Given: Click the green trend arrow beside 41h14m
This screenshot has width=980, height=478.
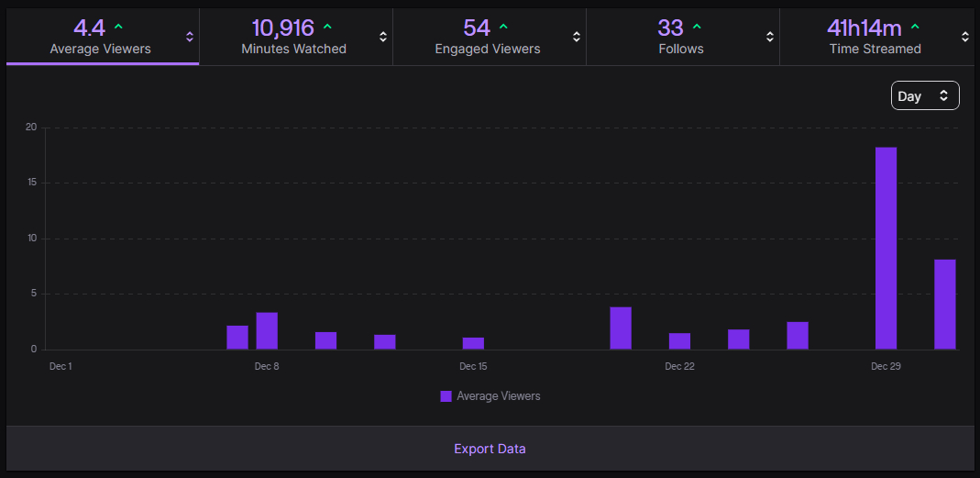Looking at the screenshot, I should [x=914, y=27].
